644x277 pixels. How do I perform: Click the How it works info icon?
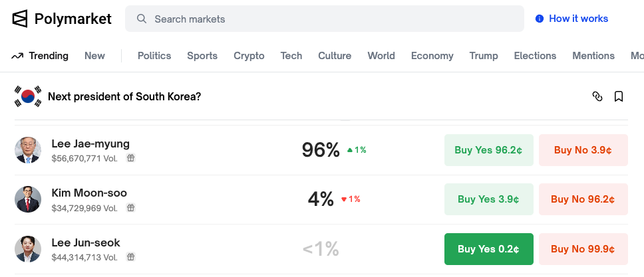(540, 19)
